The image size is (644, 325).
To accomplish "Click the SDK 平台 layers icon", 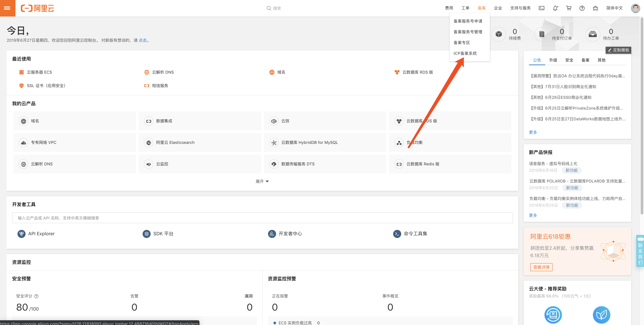I will click(x=147, y=234).
